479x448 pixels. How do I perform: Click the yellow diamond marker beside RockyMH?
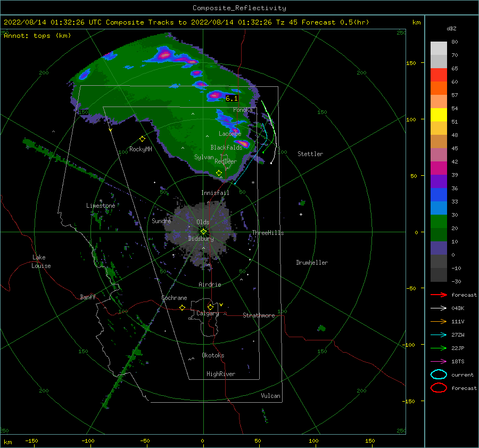pos(142,139)
